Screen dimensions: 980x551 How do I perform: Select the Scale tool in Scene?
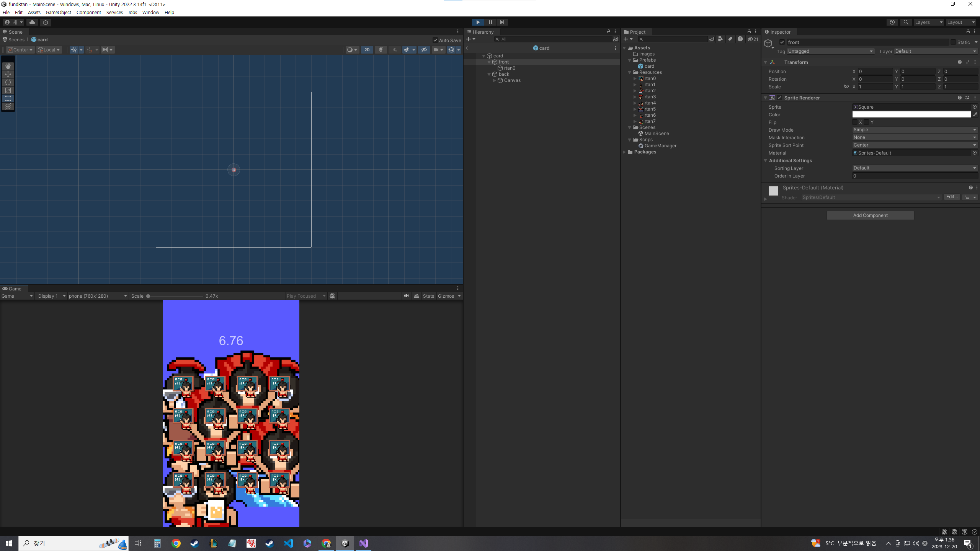8,90
